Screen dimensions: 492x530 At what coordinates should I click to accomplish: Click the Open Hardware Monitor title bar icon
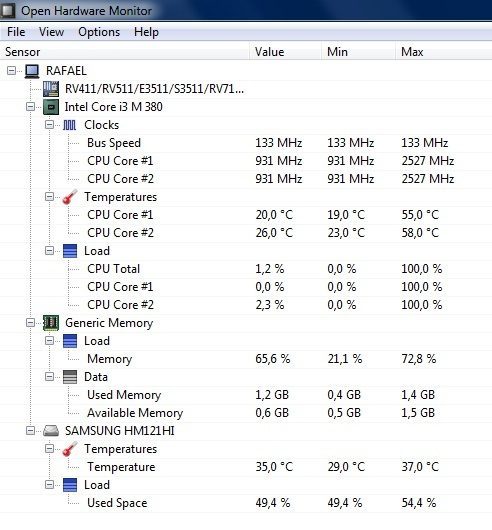pyautogui.click(x=8, y=11)
